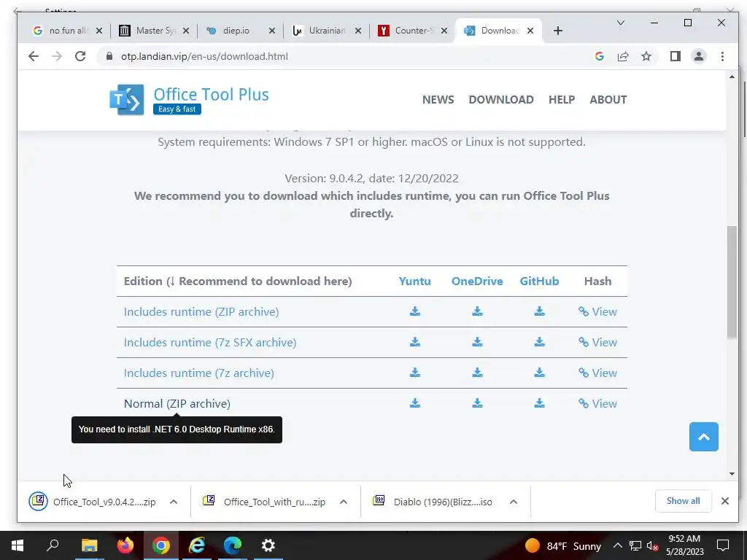Viewport: 747px width, 560px height.
Task: Close the diep.io tab
Action: (x=271, y=31)
